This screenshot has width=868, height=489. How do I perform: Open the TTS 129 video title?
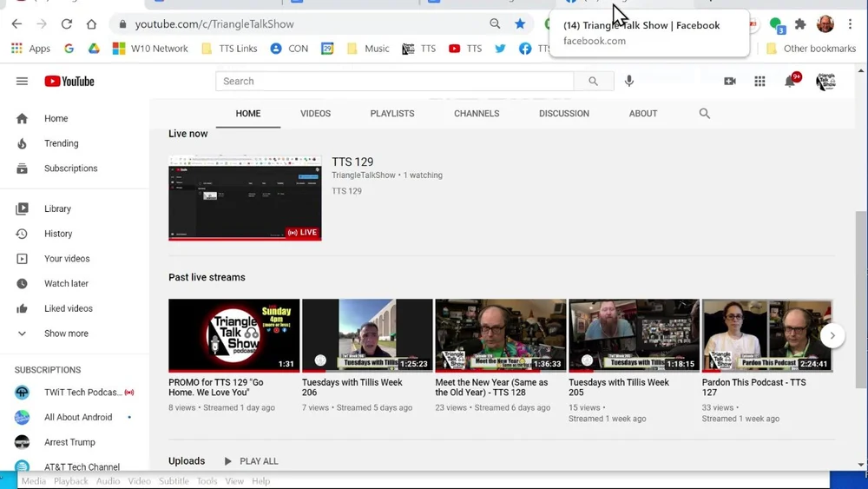[x=352, y=162]
